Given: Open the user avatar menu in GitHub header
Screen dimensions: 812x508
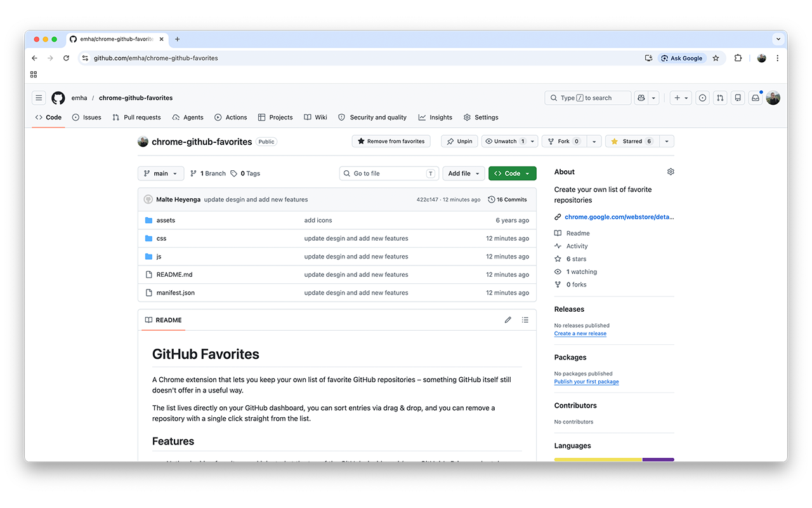Looking at the screenshot, I should pyautogui.click(x=773, y=98).
